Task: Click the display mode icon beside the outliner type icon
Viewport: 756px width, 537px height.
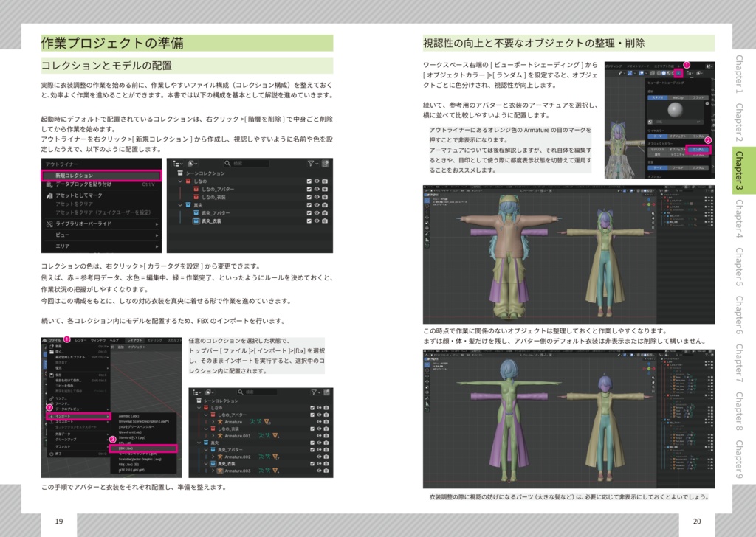Action: [191, 163]
